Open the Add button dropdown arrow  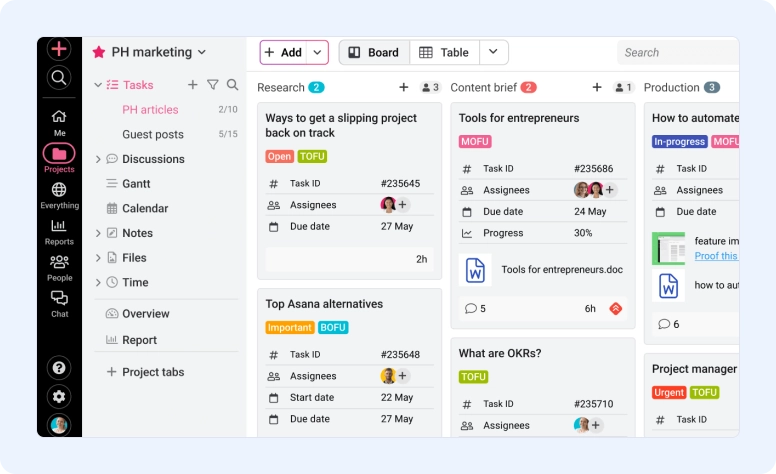318,53
